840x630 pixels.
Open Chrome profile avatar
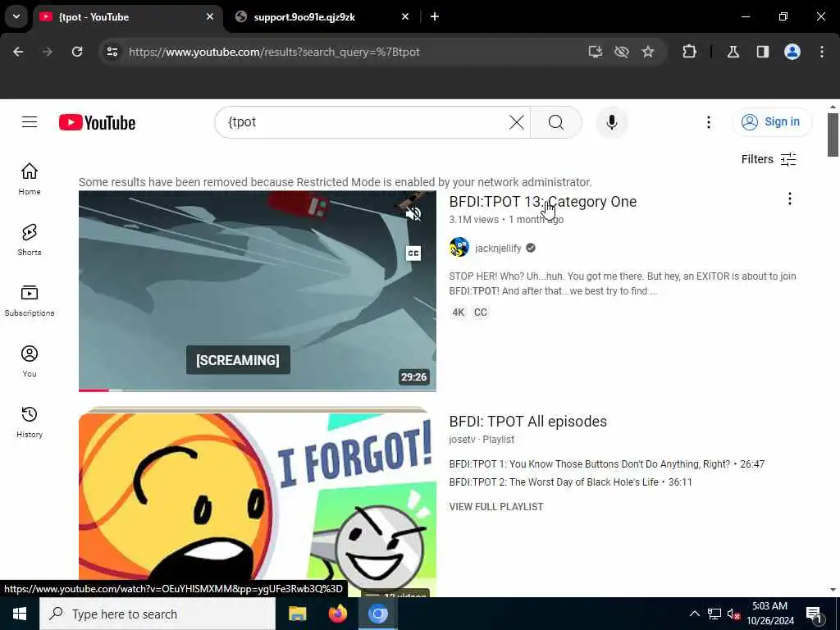click(792, 52)
